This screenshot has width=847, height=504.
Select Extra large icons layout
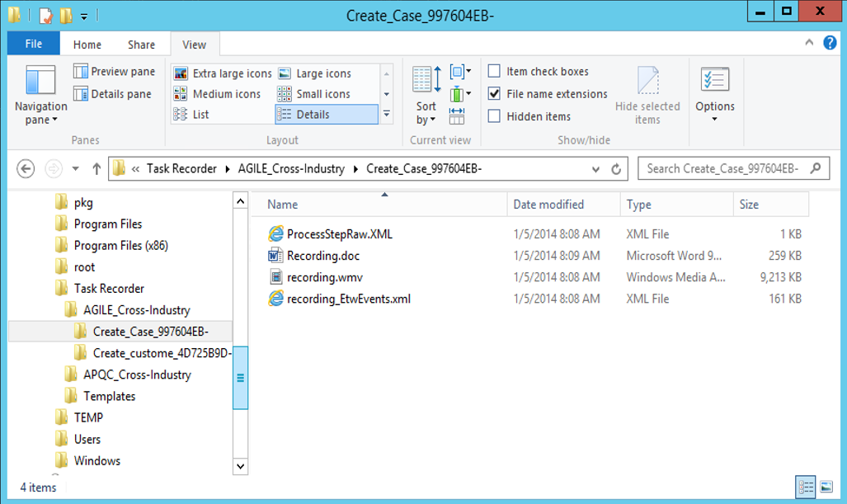click(223, 73)
